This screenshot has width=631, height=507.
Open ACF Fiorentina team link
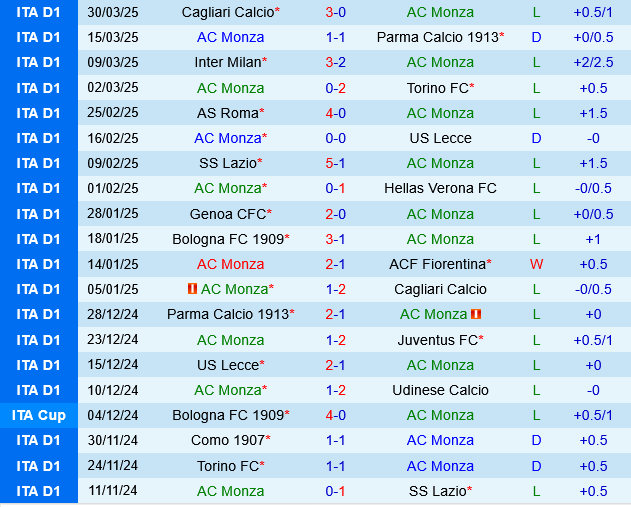point(437,264)
